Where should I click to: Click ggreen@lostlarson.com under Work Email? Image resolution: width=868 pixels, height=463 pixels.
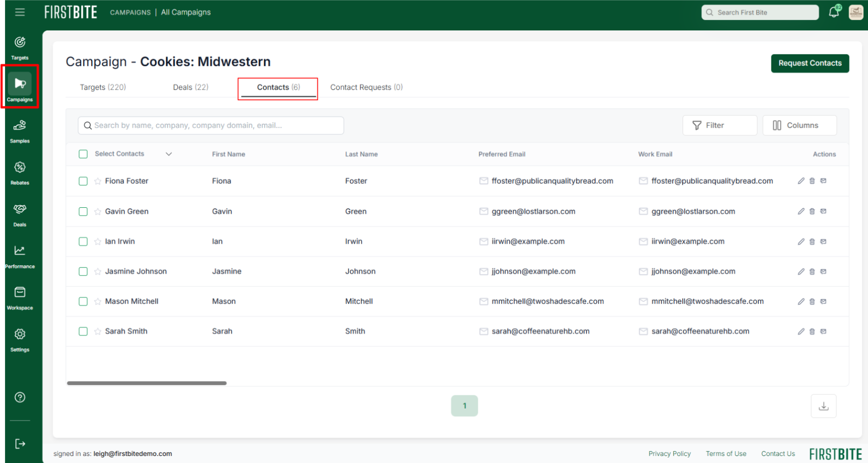[x=693, y=211]
